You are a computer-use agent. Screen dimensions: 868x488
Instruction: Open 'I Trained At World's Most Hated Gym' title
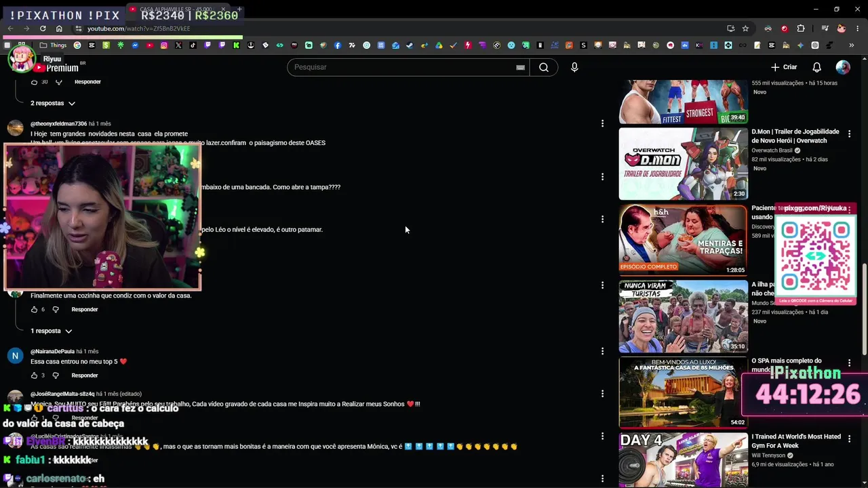[x=796, y=441]
